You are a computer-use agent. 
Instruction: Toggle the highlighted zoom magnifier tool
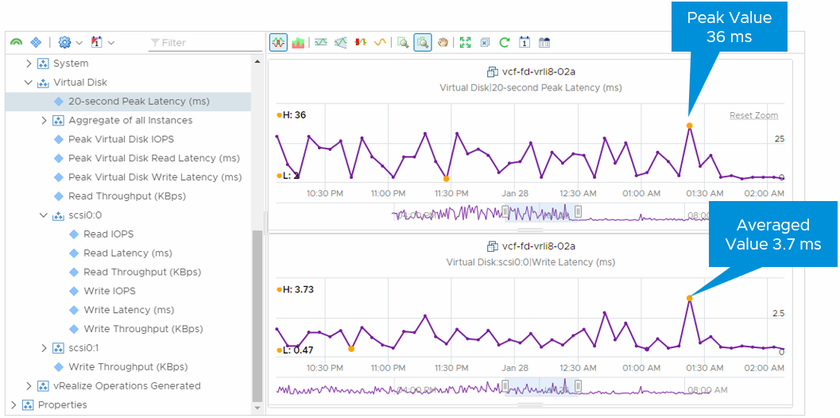pos(423,43)
